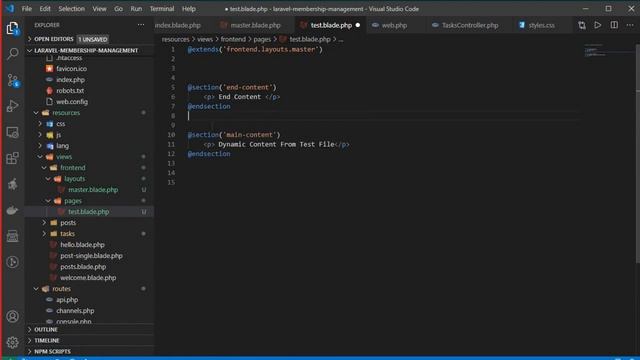Open the Extensions view icon
The image size is (640, 360).
pos(12,158)
